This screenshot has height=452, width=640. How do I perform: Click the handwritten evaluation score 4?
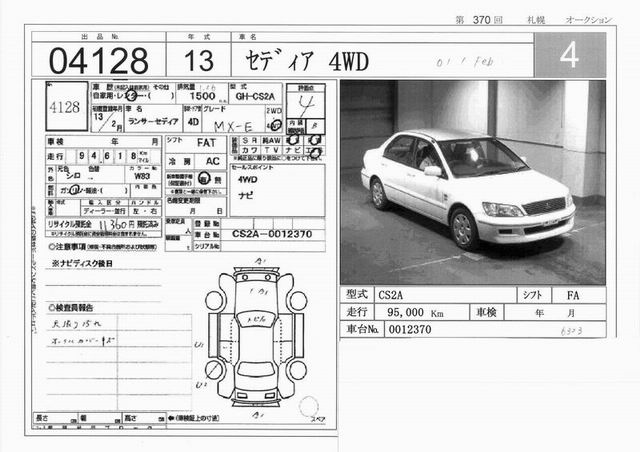tap(306, 105)
